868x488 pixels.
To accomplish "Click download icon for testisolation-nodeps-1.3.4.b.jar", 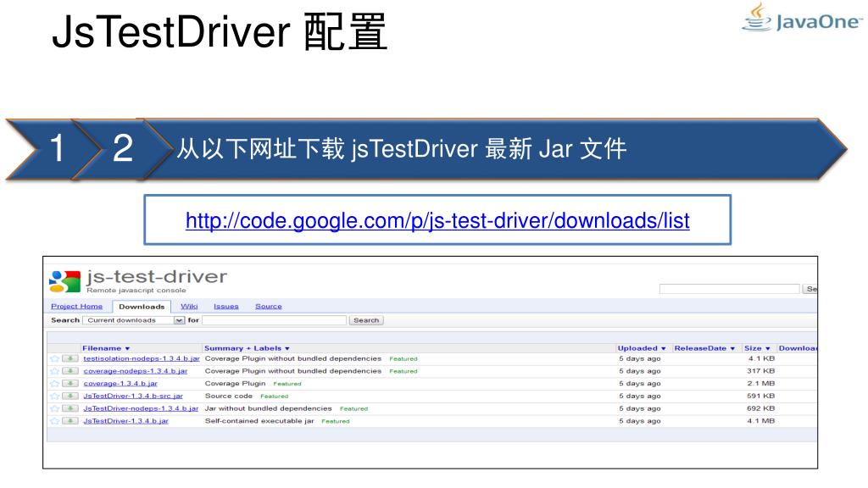I will (x=70, y=358).
